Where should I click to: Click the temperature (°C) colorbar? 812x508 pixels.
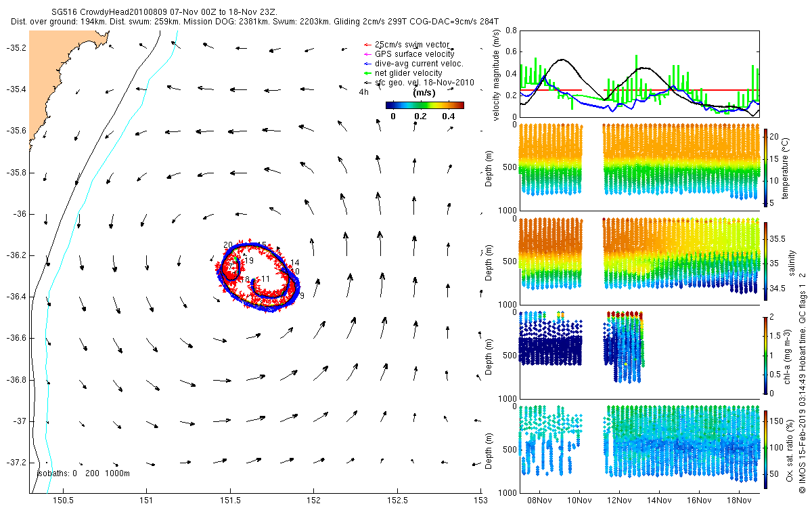pos(766,167)
